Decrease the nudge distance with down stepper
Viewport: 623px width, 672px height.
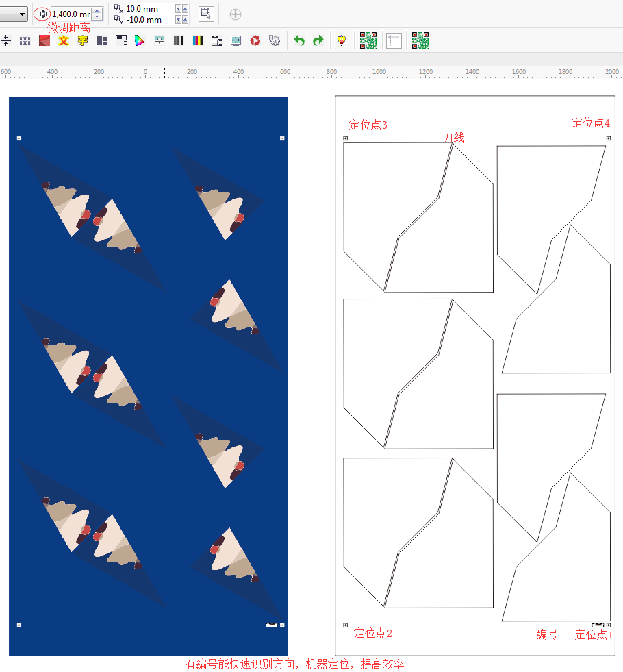97,17
